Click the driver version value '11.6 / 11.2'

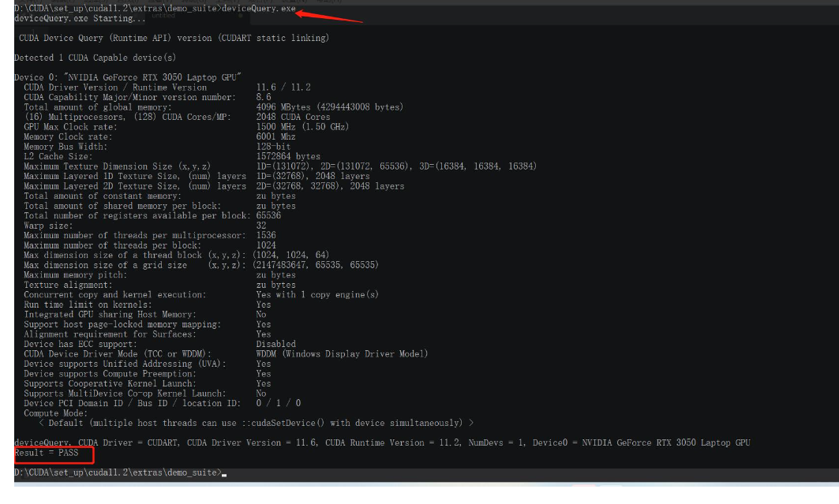tap(283, 87)
